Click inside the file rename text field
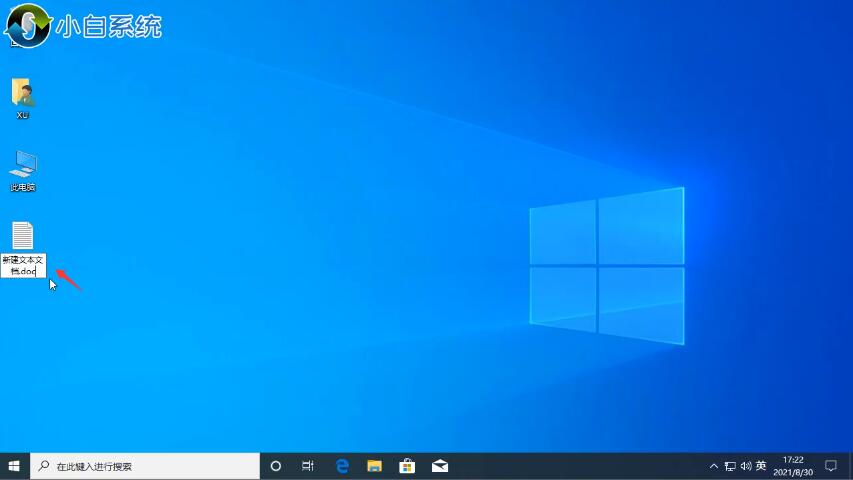 [x=23, y=265]
